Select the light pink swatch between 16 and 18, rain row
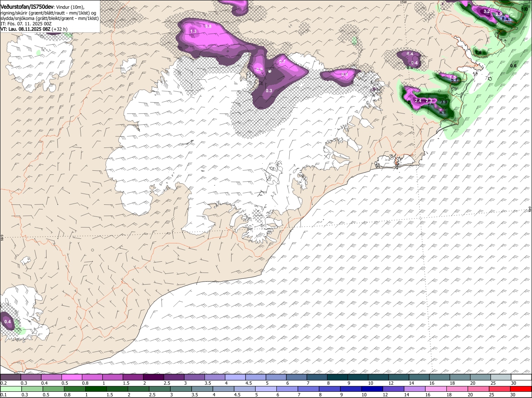Viewport: 532px width, 398px height. [437, 389]
